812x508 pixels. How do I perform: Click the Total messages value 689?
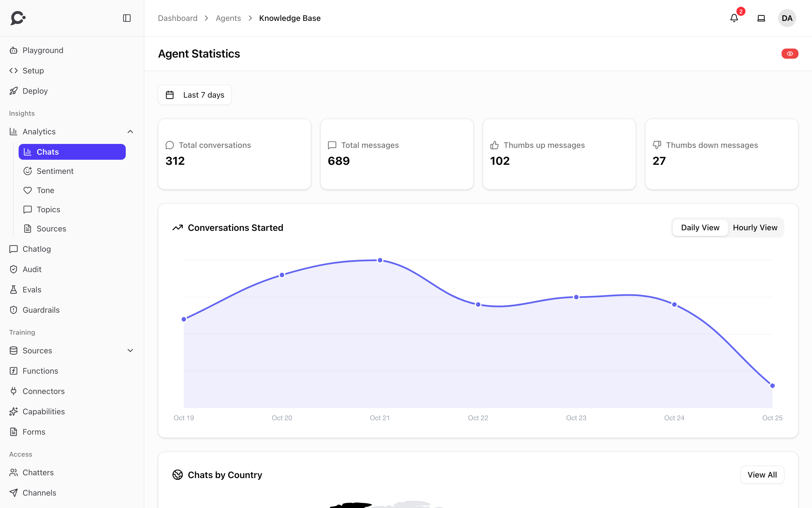click(339, 161)
